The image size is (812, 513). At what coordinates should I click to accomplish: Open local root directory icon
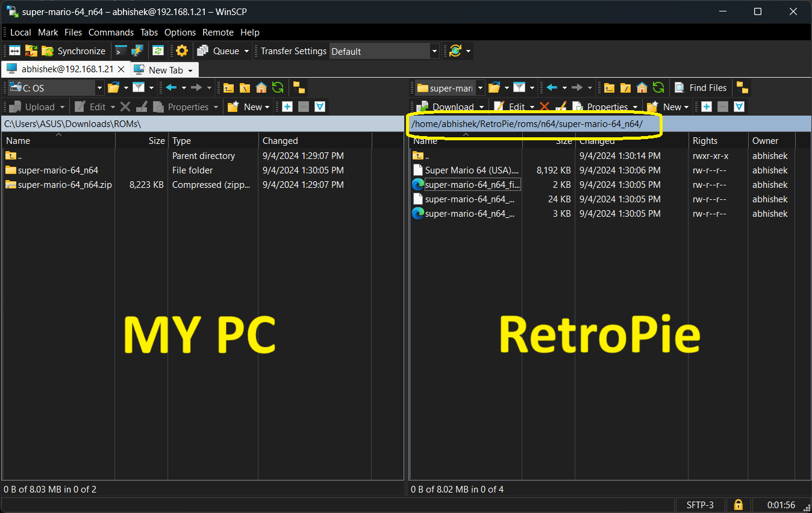(x=245, y=88)
